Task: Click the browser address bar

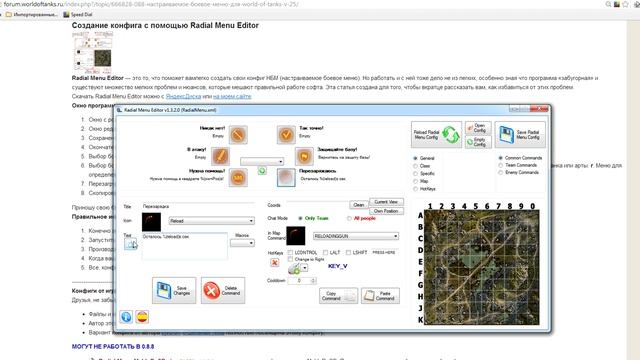Action: pyautogui.click(x=302, y=4)
